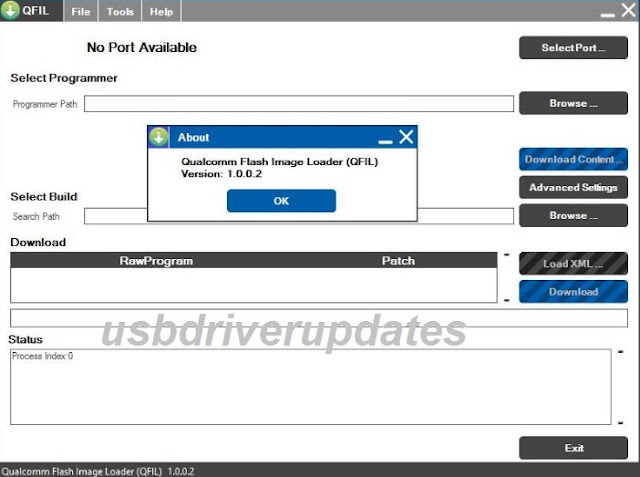Image resolution: width=640 pixels, height=477 pixels.
Task: Open the Help menu
Action: 161,11
